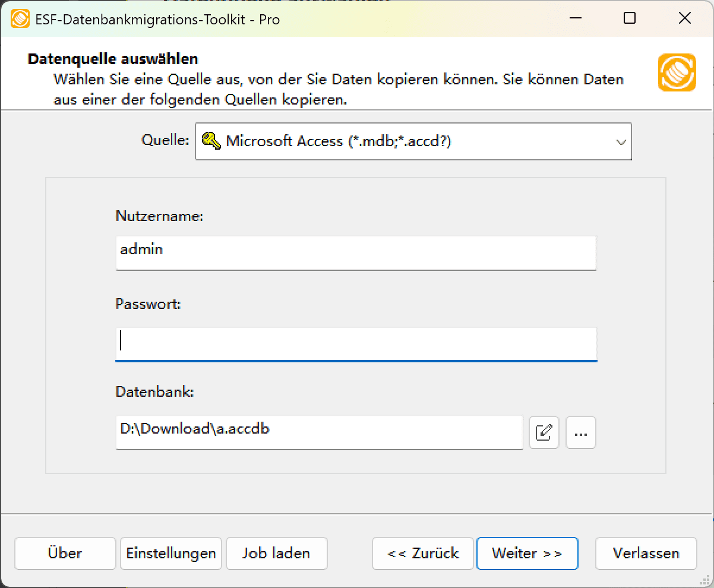Maximize the toolkit window
714x588 pixels.
point(629,18)
